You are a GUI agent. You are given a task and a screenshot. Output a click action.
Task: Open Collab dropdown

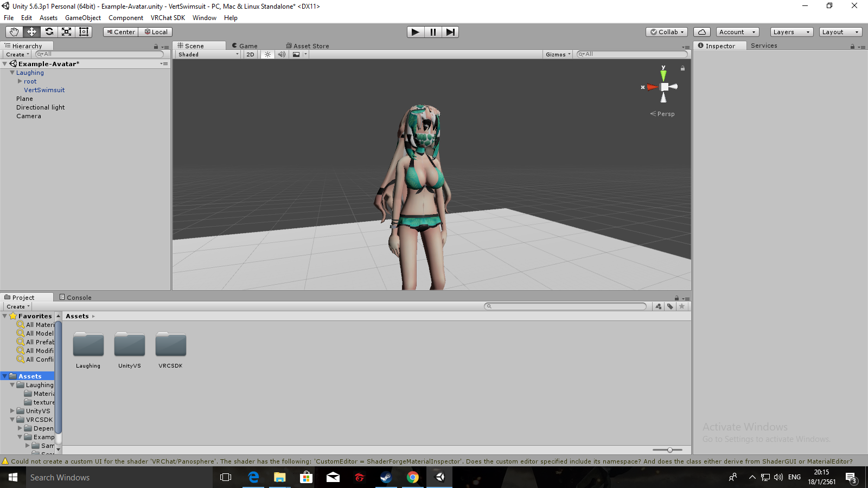tap(667, 32)
